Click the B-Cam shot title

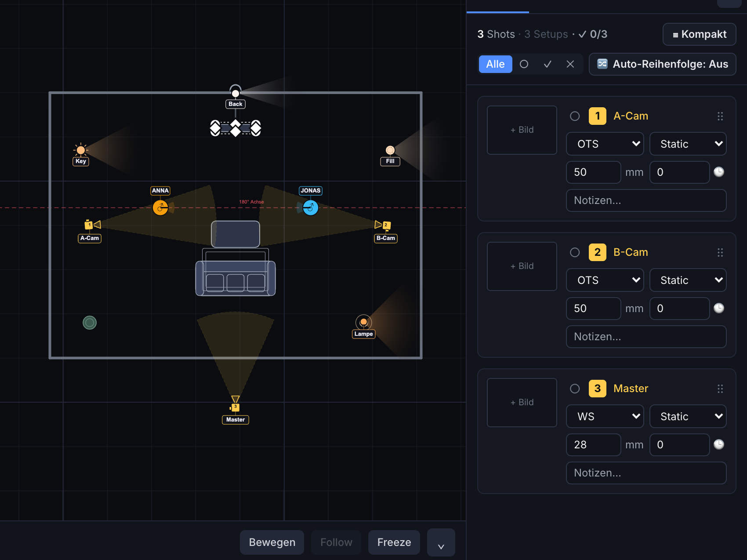pos(631,252)
